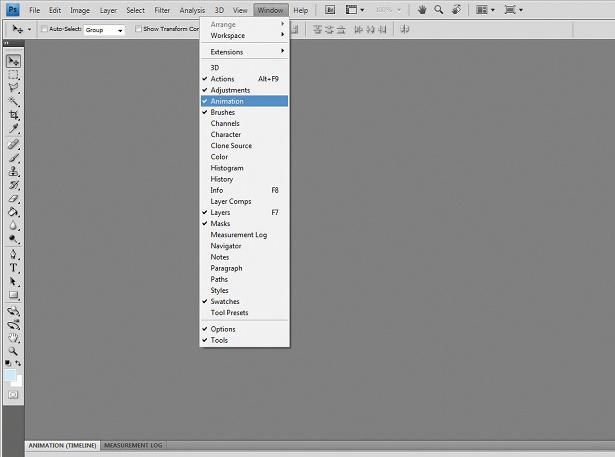
Task: Select the History Brush tool
Action: pos(13,185)
